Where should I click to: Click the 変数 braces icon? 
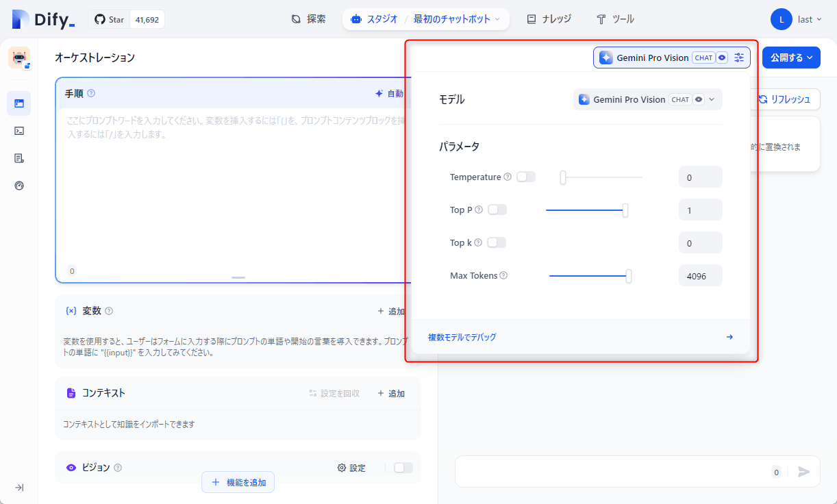tap(71, 311)
